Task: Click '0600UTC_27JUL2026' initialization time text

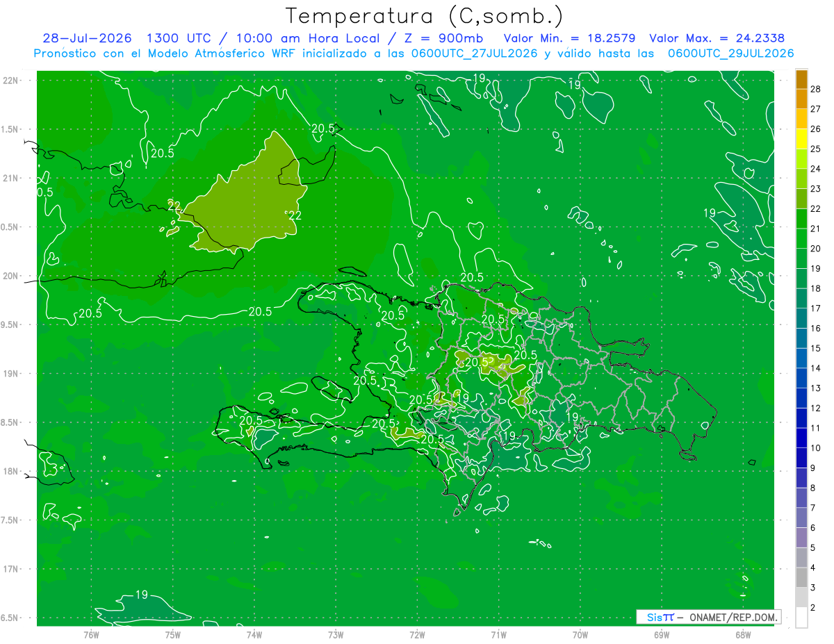Action: (x=473, y=53)
